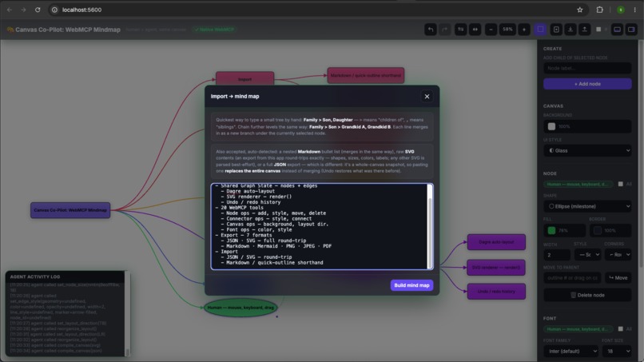This screenshot has width=644, height=362.
Task: Open the node border color swatch
Action: click(598, 230)
